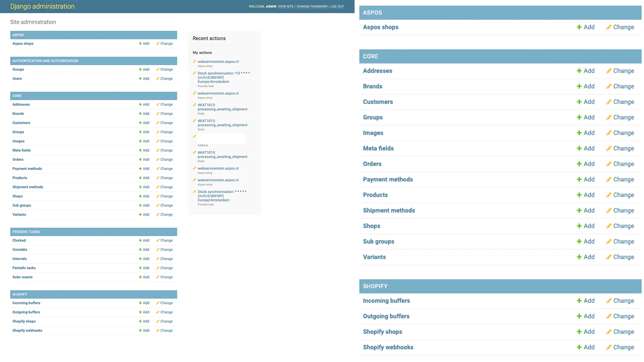Click Add in the Clocked row
Viewport: 644px width, 362px height.
click(146, 241)
